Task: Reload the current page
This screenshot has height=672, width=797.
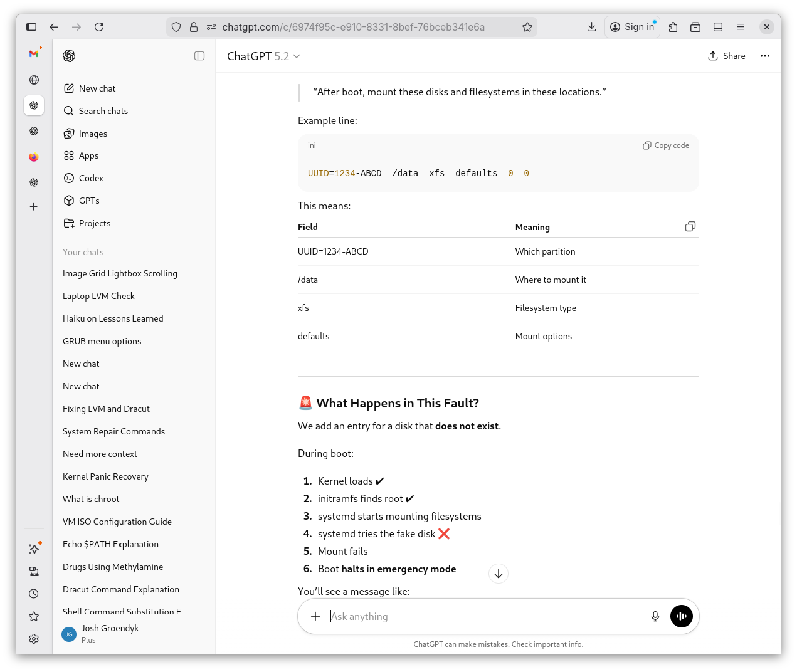Action: point(99,27)
